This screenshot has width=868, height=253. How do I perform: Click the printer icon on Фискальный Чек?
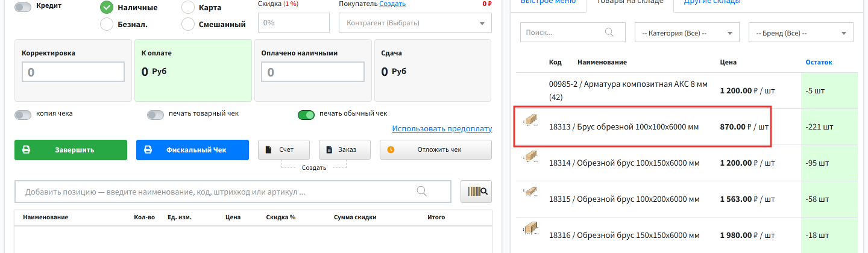[148, 150]
